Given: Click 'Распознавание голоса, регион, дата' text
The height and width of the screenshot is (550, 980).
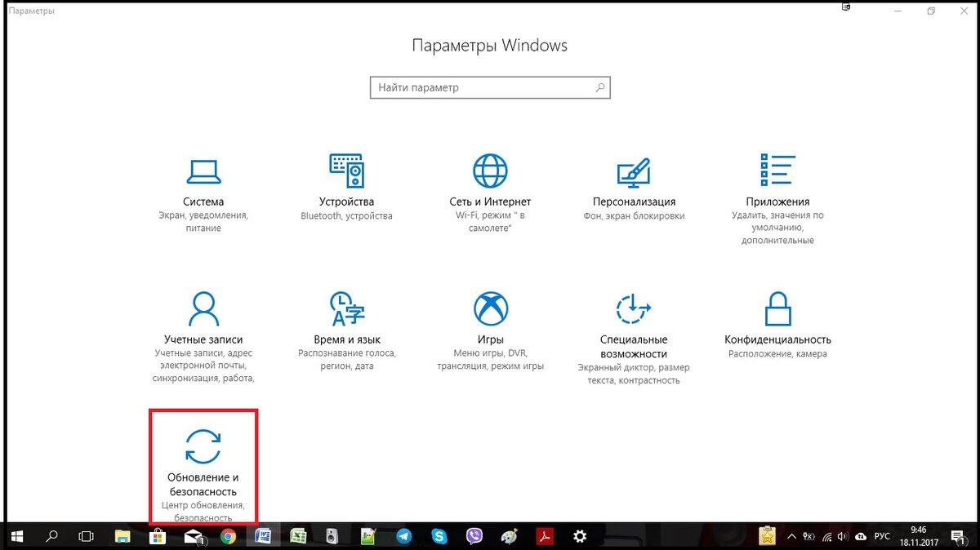Looking at the screenshot, I should [346, 360].
